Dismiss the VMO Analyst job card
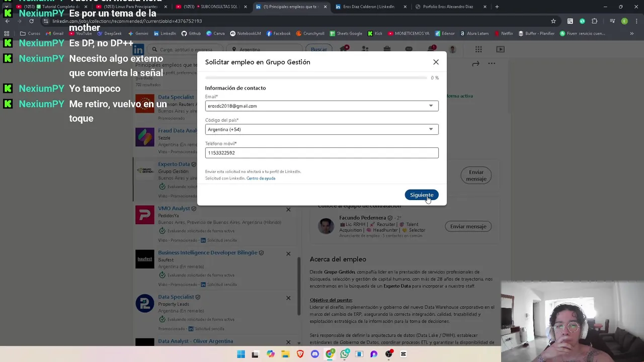Screen dimensions: 644x362 tap(288, 209)
